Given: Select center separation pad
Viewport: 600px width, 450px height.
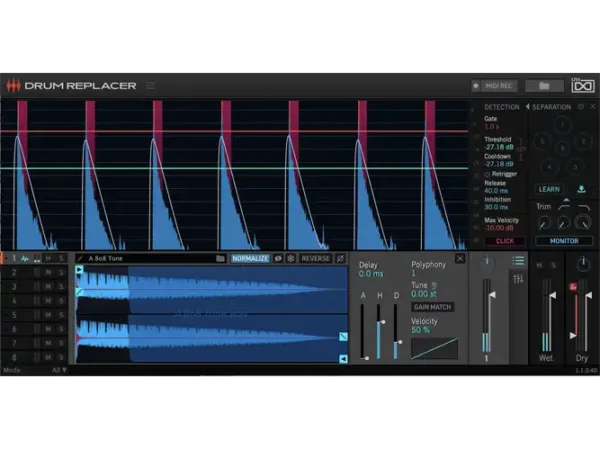Looking at the screenshot, I should click(x=562, y=148).
